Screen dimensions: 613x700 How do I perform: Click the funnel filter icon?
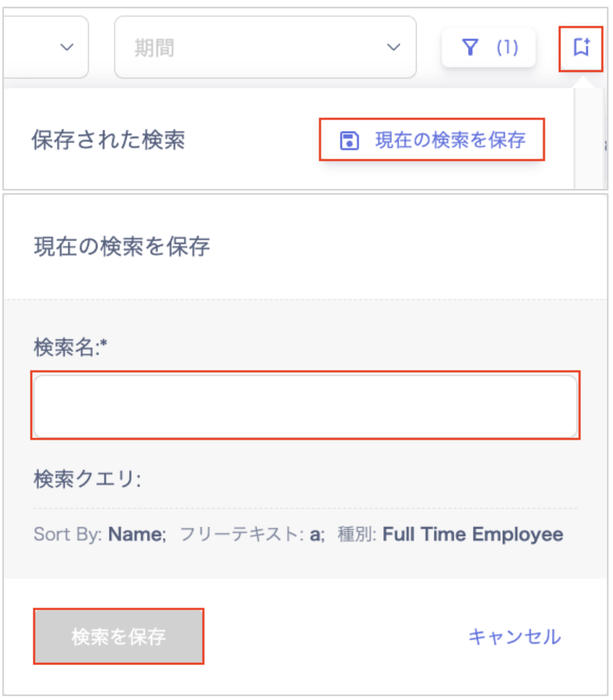[x=469, y=48]
